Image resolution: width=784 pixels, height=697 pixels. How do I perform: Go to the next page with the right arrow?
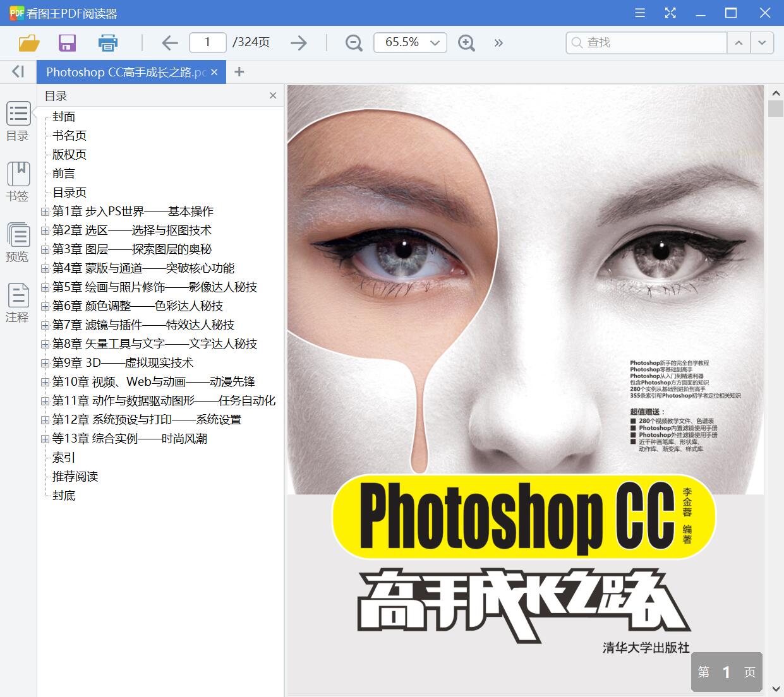pyautogui.click(x=298, y=42)
